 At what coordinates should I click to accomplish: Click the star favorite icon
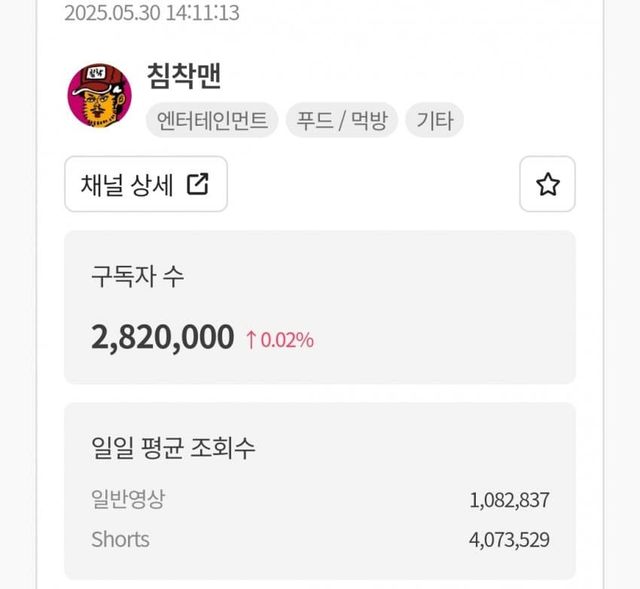pos(547,184)
